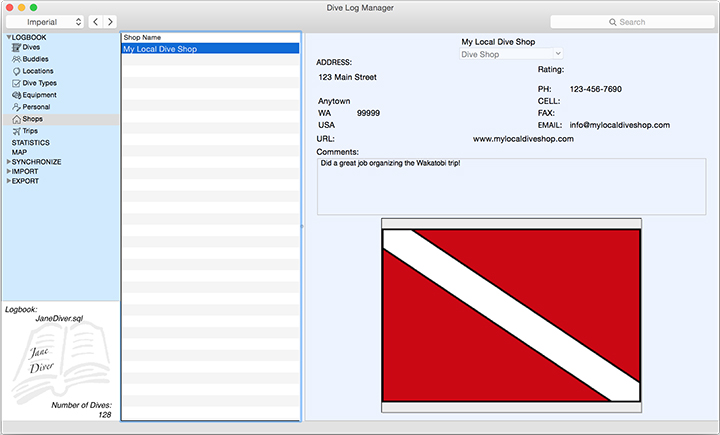Open the Imperial units dropdown
The height and width of the screenshot is (435, 720).
45,21
